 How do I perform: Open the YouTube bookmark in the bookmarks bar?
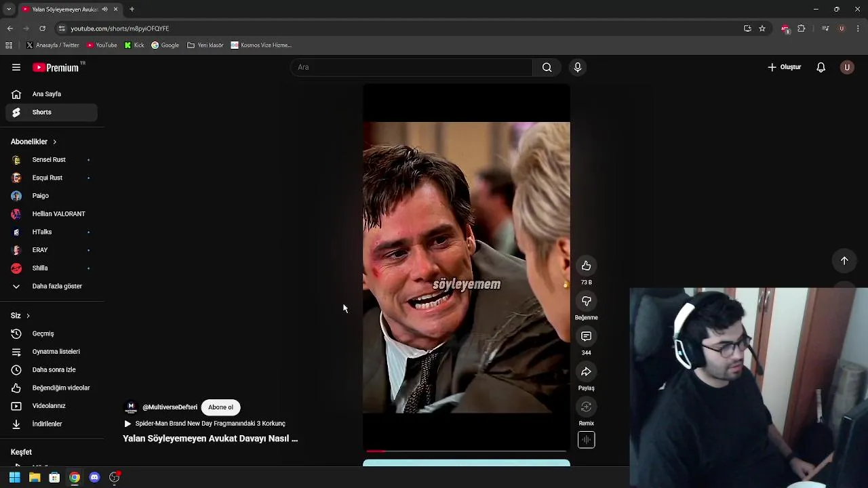[x=102, y=45]
